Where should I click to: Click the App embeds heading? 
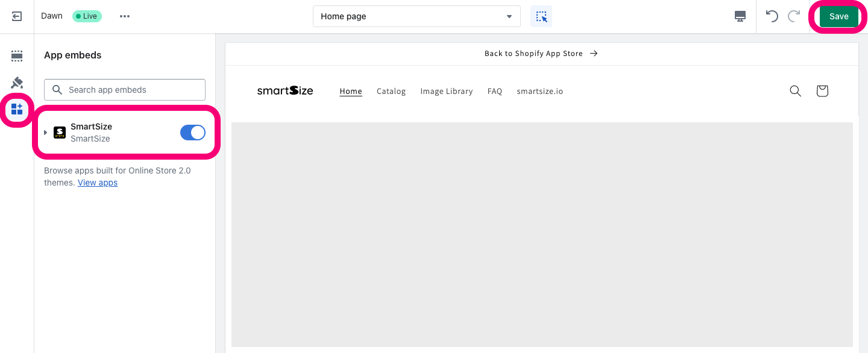(x=73, y=55)
